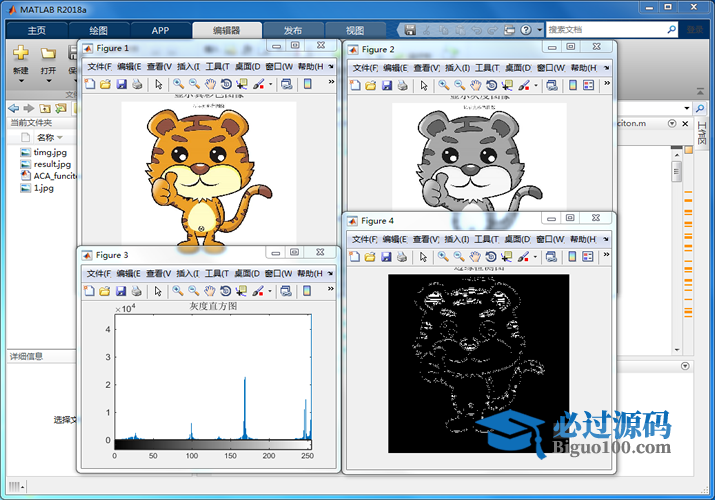Open file icon in Figure 4 toolbar

370,257
